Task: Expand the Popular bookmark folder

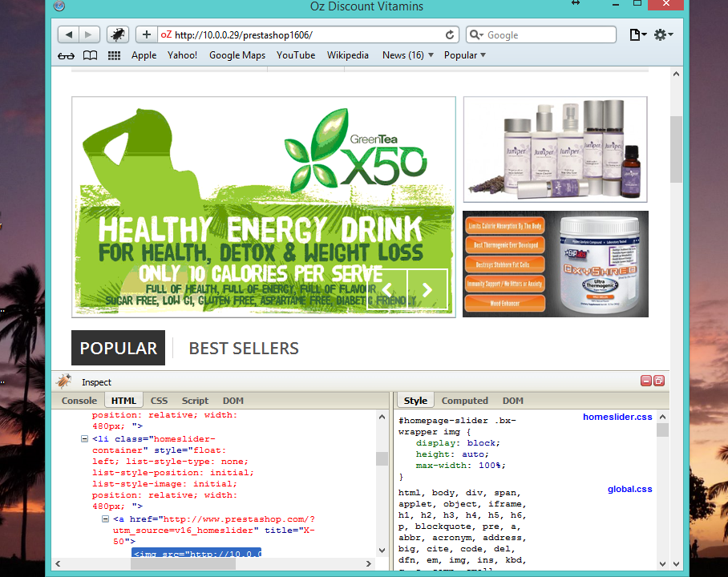Action: point(465,55)
